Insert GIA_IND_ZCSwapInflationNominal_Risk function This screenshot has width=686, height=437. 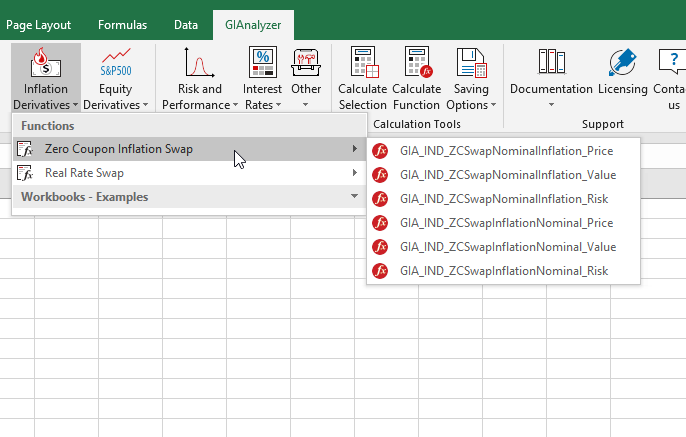coord(503,271)
